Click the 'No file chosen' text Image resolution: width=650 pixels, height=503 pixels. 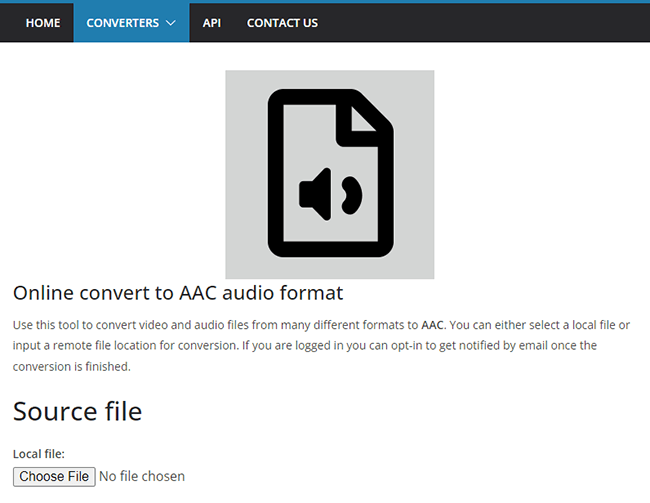tap(142, 476)
